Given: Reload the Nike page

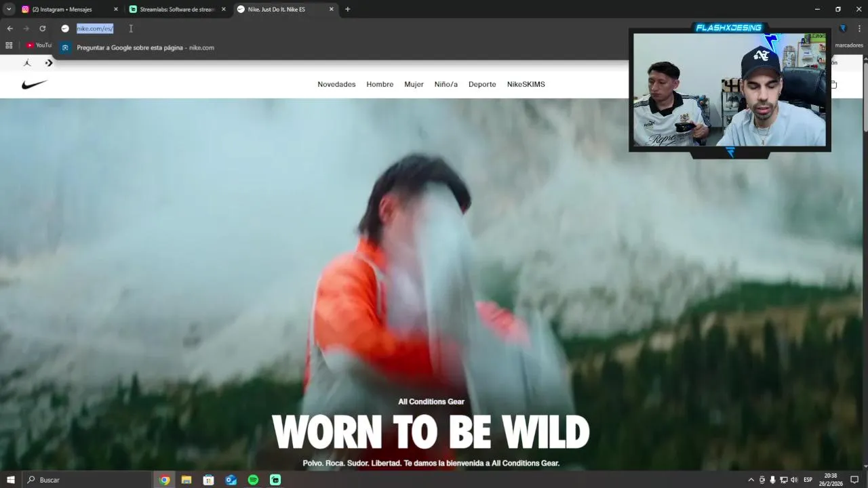Looking at the screenshot, I should (x=42, y=28).
